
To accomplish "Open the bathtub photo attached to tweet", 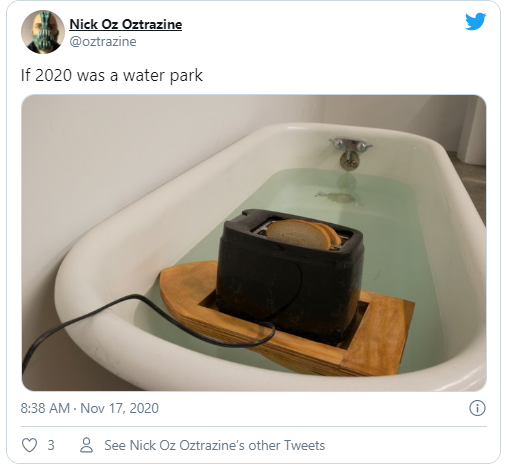I will [x=254, y=243].
